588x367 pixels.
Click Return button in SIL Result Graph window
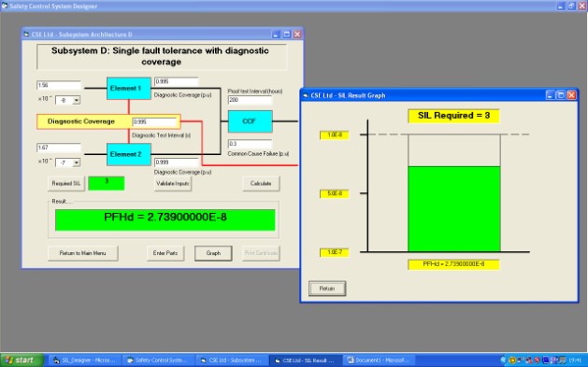coord(327,289)
